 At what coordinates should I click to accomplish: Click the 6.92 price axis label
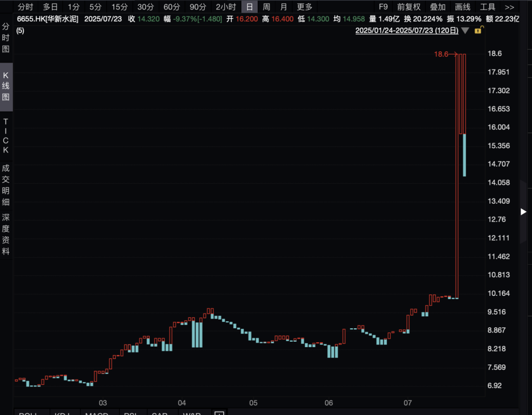click(x=494, y=385)
